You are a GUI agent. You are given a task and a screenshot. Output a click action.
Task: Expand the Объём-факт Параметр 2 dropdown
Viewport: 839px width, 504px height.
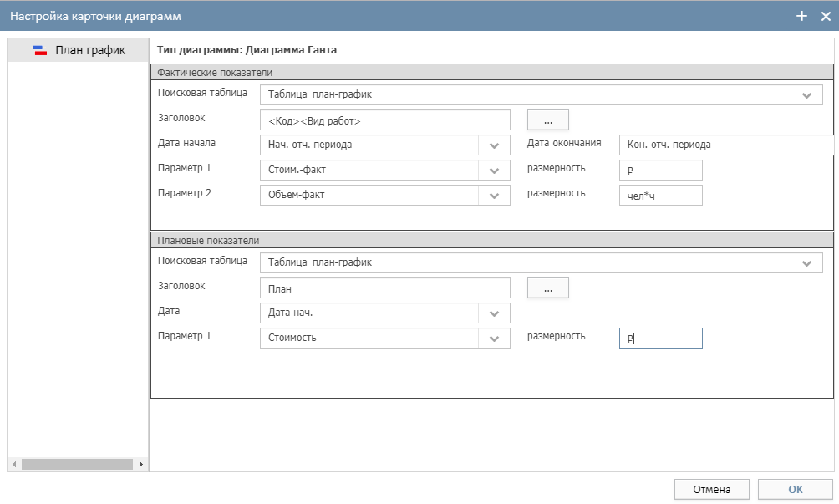[x=494, y=195]
